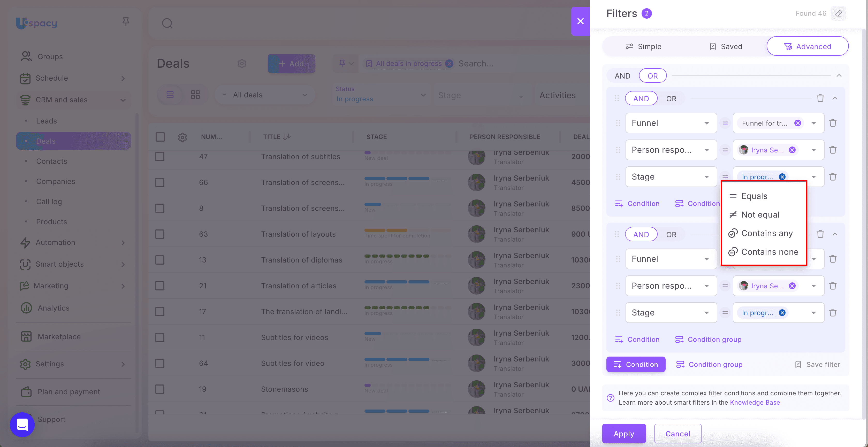868x447 pixels.
Task: Switch the second group's logic to OR
Action: click(671, 234)
